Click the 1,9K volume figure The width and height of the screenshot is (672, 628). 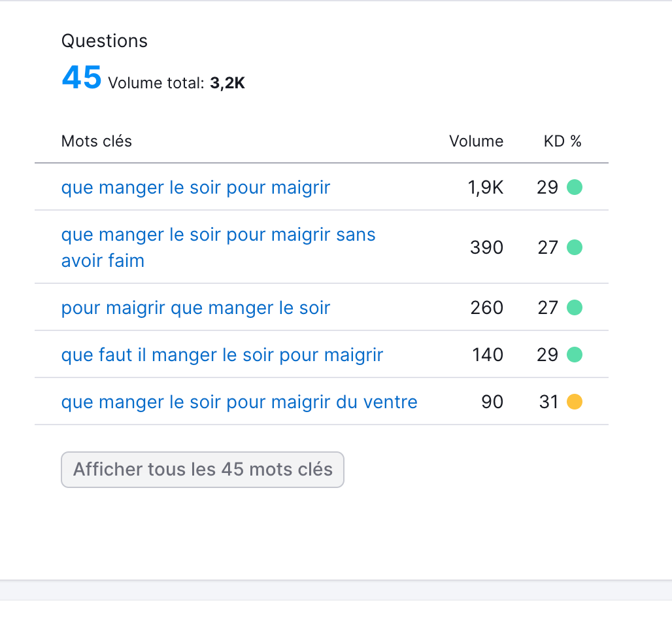click(x=487, y=187)
